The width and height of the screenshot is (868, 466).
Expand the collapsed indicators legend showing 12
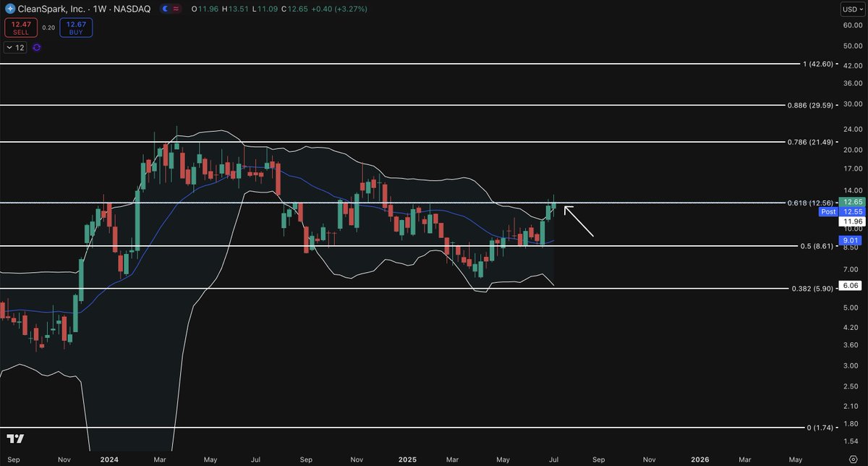[15, 47]
